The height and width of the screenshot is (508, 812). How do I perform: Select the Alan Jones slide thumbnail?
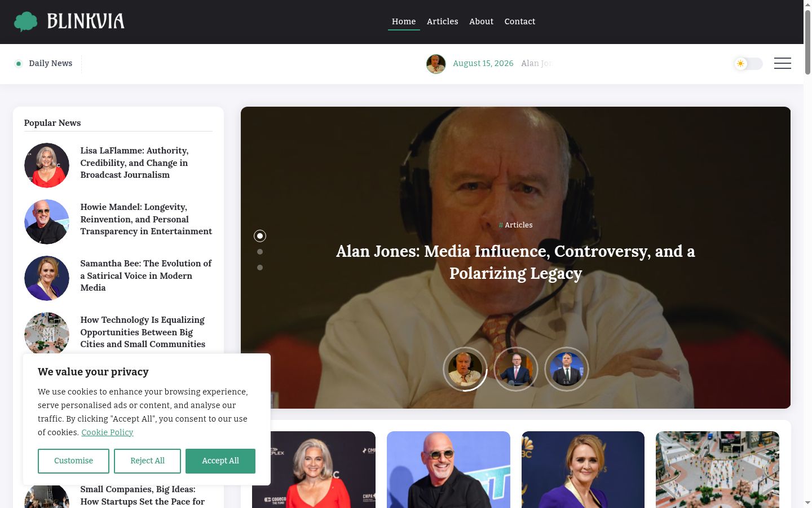465,369
